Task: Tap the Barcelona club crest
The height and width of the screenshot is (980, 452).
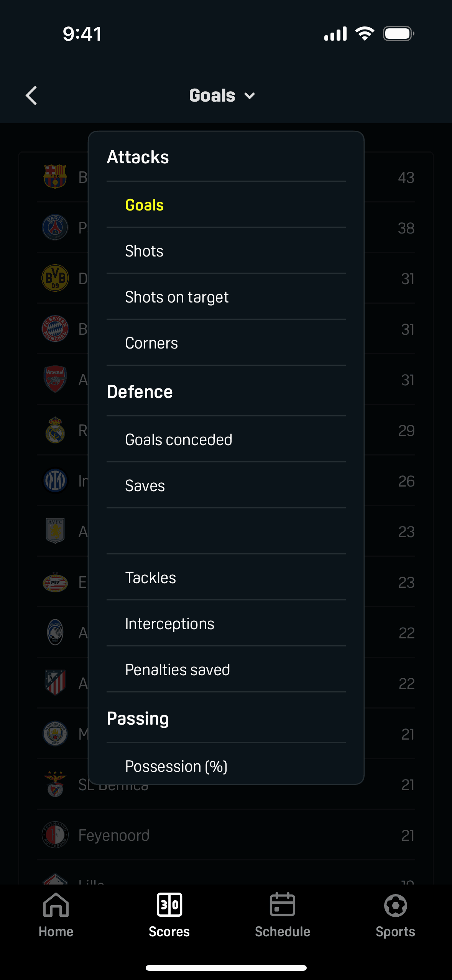Action: click(x=55, y=177)
